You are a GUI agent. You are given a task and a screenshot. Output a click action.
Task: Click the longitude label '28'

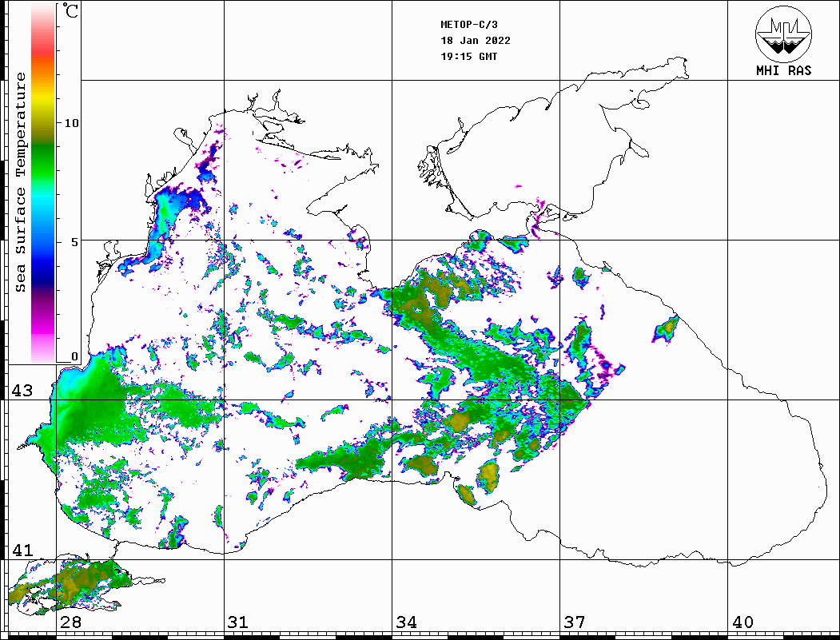pos(70,622)
